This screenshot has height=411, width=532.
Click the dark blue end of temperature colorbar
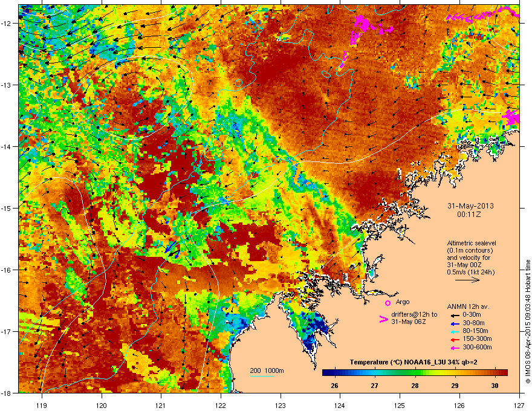coord(326,372)
